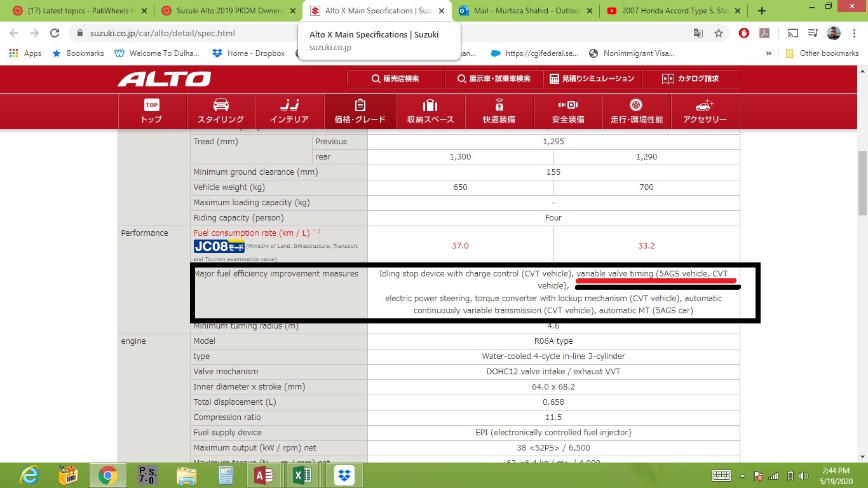Viewport: 868px width, 488px height.
Task: Open cgifederal bookmark
Action: click(x=534, y=53)
